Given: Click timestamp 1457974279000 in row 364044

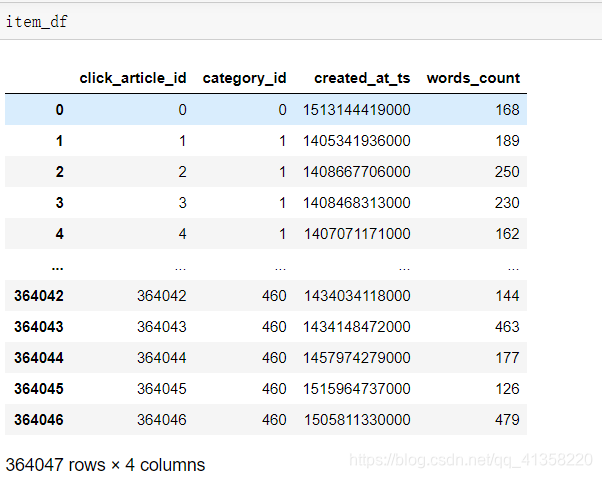Looking at the screenshot, I should tap(357, 358).
